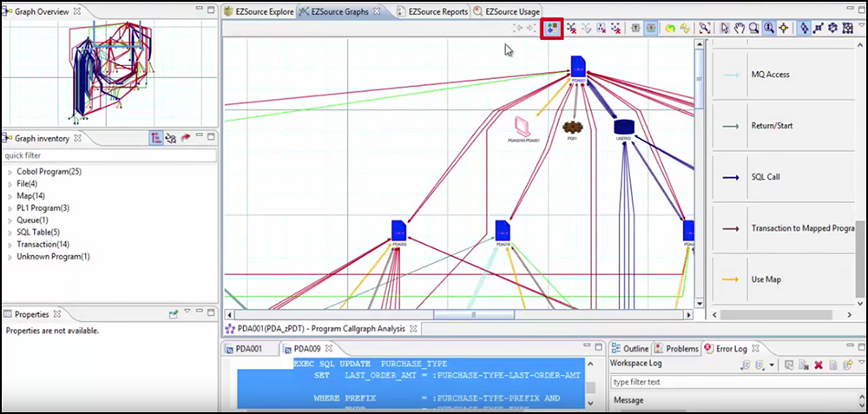Click the red X delete log icon
This screenshot has width=868, height=414.
click(x=819, y=365)
